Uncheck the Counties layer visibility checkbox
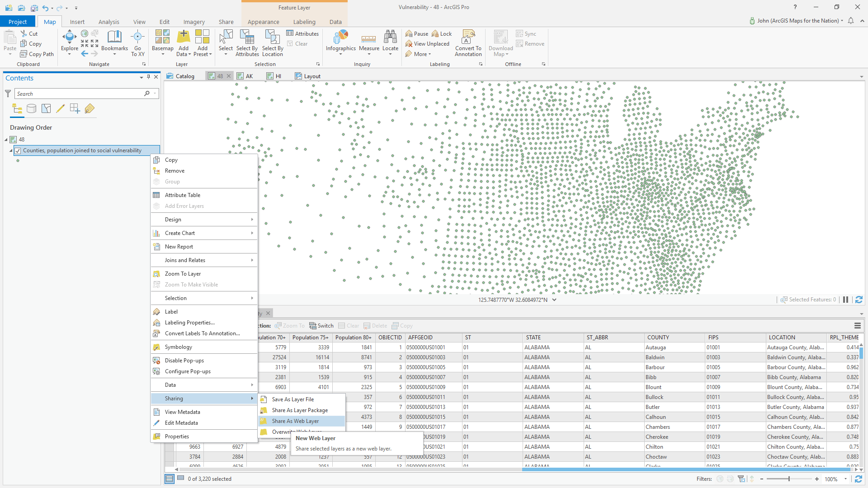 [18, 151]
